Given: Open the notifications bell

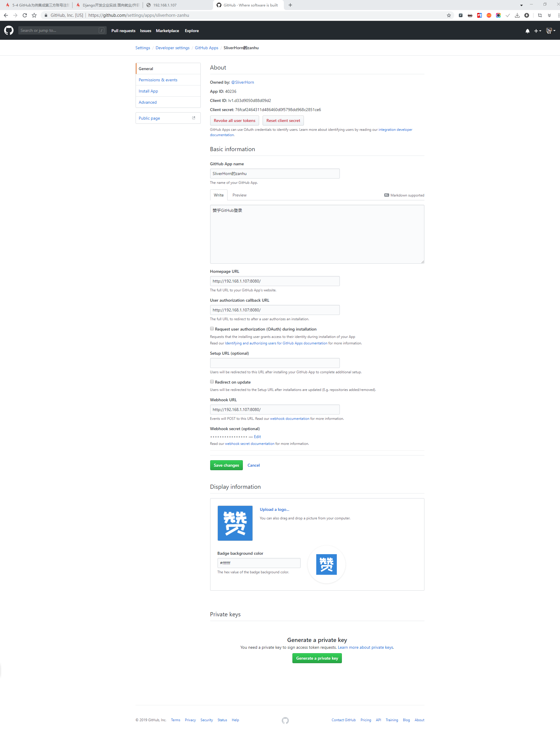Looking at the screenshot, I should 527,31.
